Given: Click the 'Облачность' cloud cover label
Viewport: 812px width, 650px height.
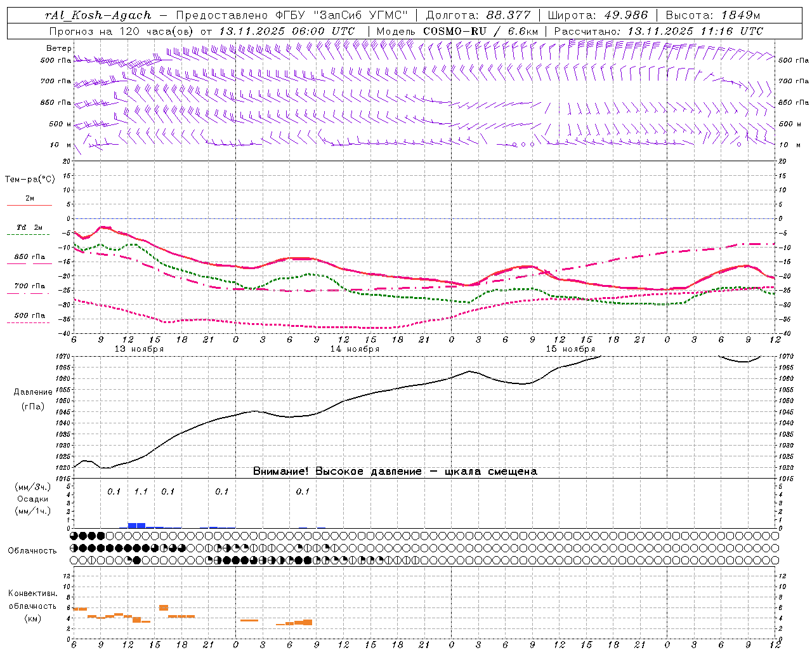Looking at the screenshot, I should (32, 550).
